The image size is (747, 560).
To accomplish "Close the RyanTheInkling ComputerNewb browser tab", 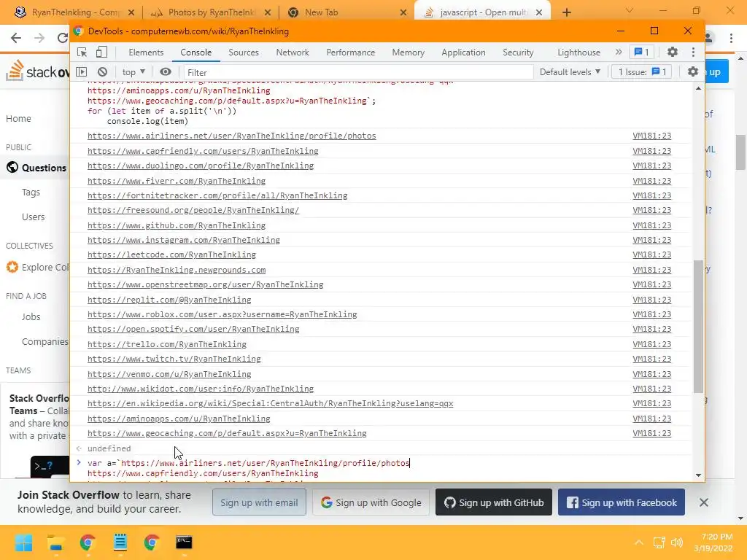I will pyautogui.click(x=131, y=12).
